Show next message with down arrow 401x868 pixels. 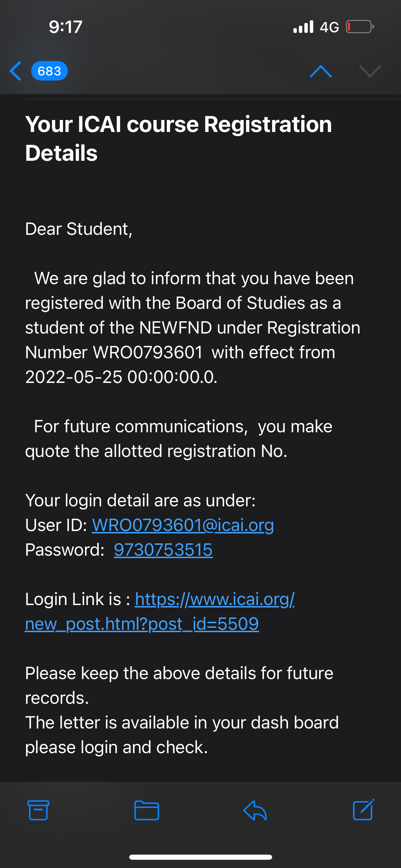coord(370,71)
